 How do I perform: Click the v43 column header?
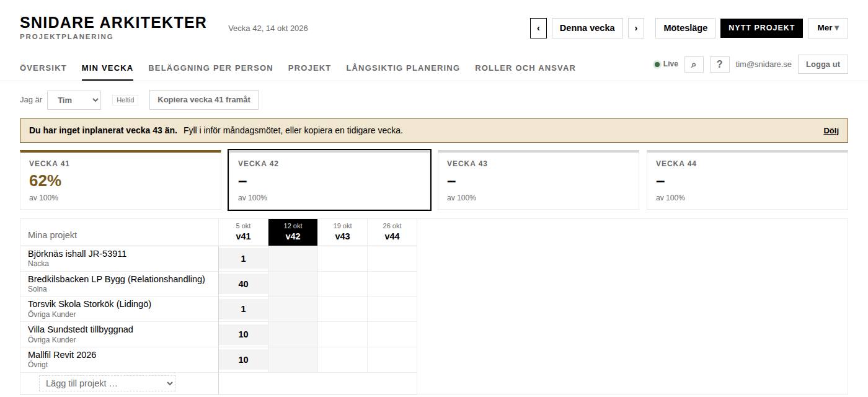[x=342, y=232]
